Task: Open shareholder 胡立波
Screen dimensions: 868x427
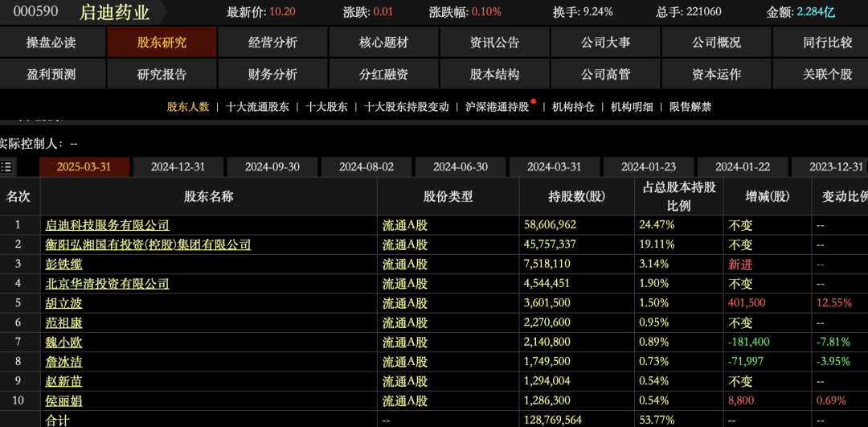Action: [63, 303]
